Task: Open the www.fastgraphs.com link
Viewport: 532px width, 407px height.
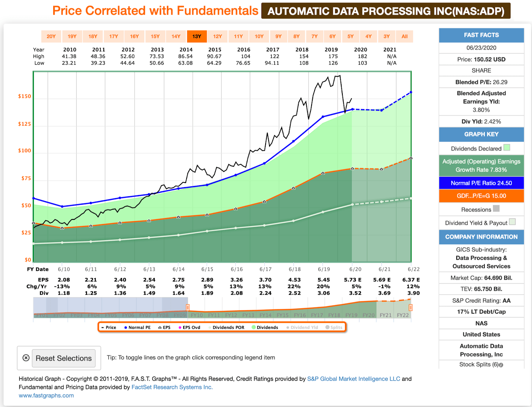Action: tap(46, 396)
